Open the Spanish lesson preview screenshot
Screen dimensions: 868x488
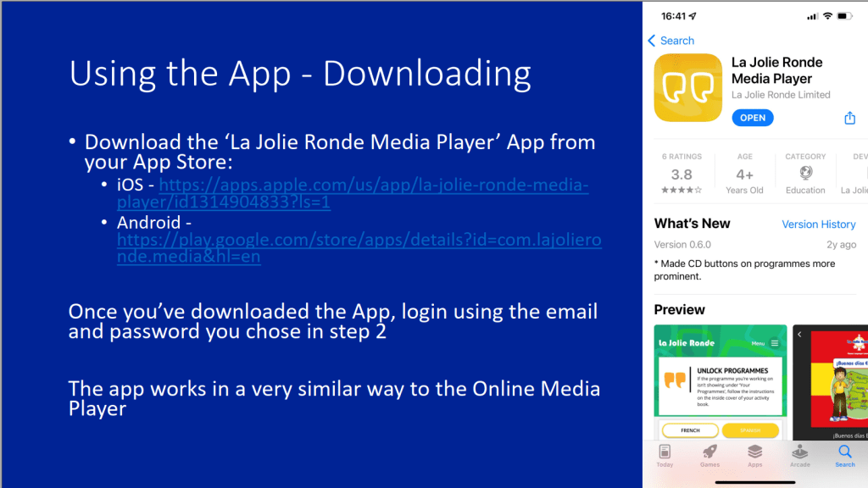pyautogui.click(x=831, y=381)
